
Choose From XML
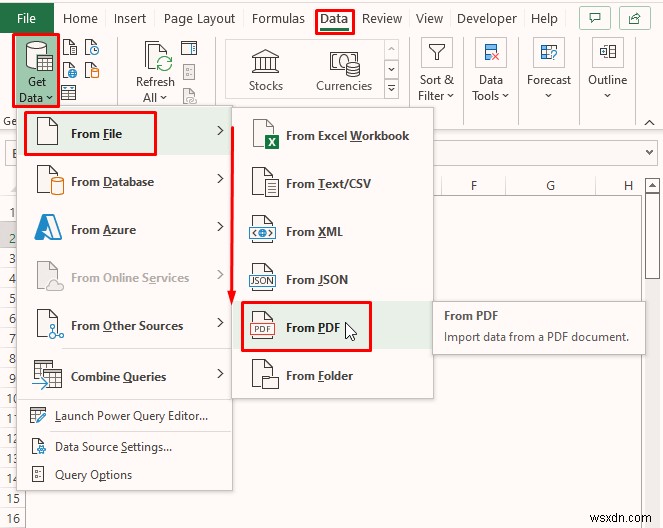[x=332, y=232]
